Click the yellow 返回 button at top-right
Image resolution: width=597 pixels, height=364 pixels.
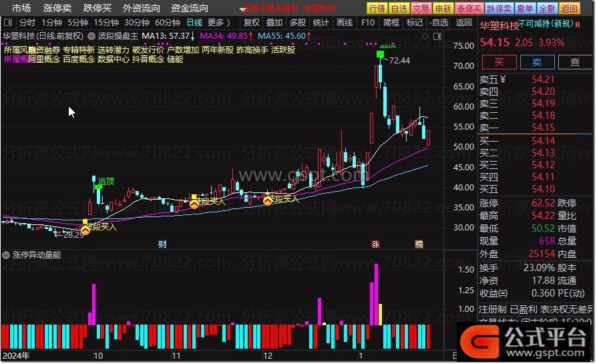pyautogui.click(x=570, y=9)
